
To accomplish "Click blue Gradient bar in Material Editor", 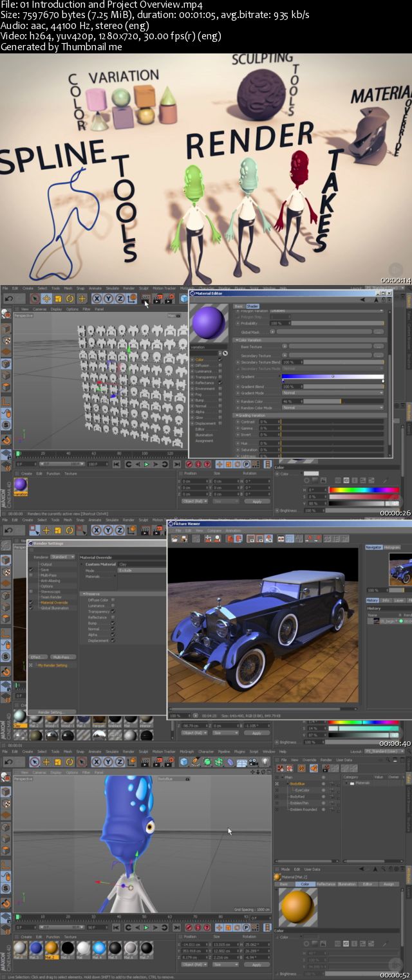I will coord(333,376).
